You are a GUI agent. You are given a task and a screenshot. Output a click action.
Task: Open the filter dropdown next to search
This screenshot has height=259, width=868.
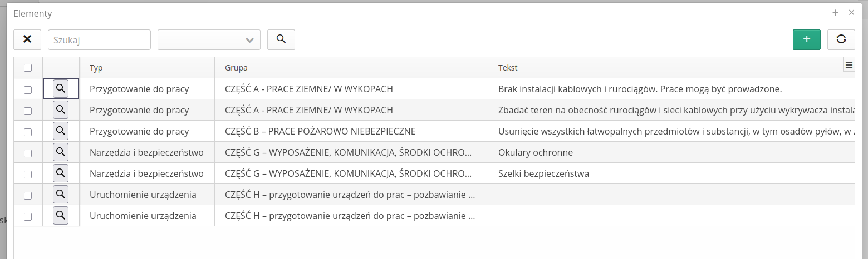pyautogui.click(x=209, y=39)
